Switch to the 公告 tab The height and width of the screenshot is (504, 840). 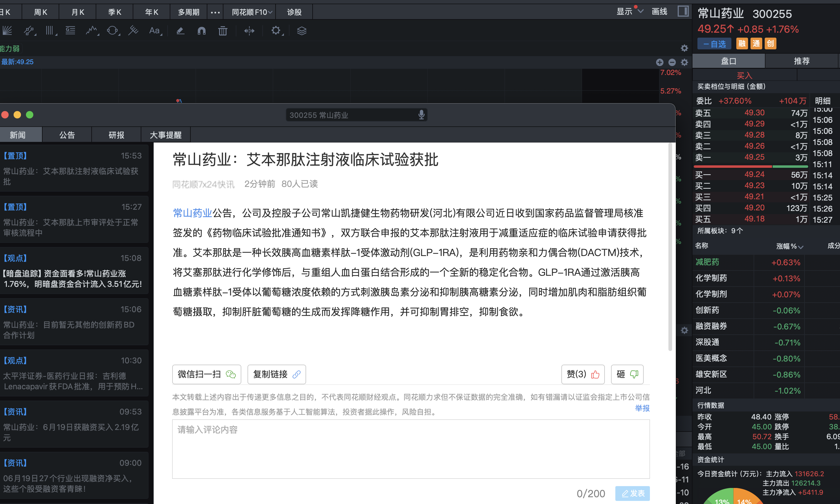(67, 135)
